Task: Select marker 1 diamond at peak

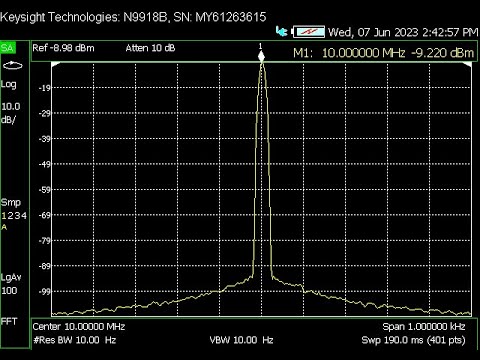Action: click(x=261, y=57)
